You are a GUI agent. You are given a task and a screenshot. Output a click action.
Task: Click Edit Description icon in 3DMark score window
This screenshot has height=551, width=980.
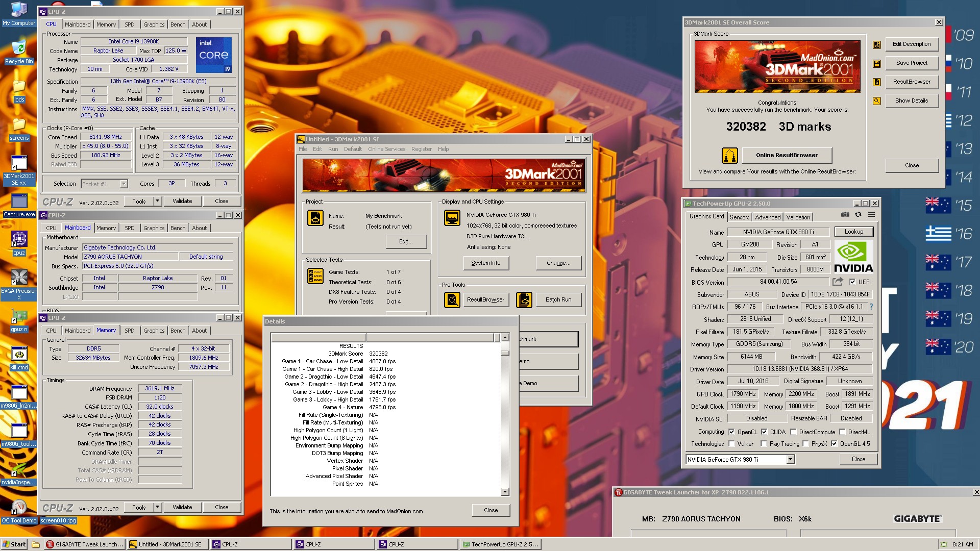(876, 44)
